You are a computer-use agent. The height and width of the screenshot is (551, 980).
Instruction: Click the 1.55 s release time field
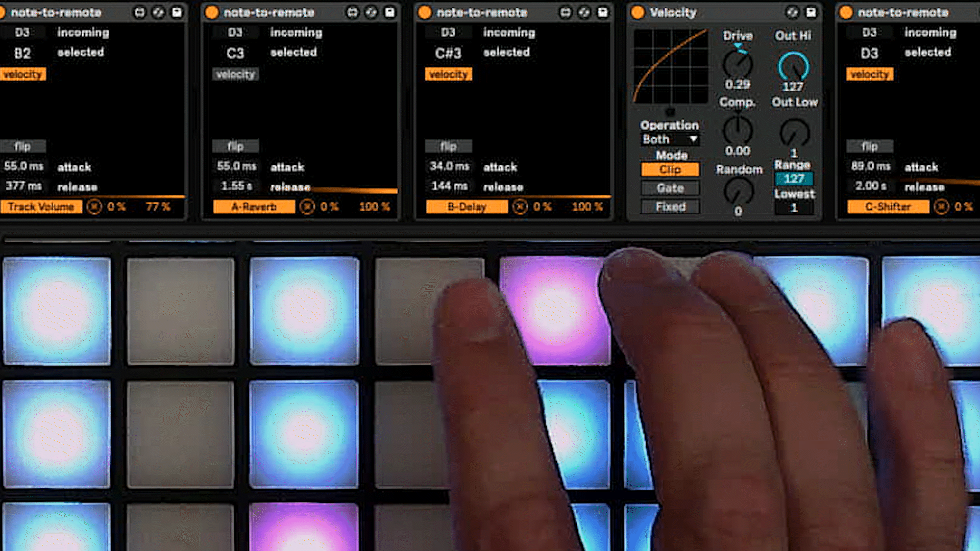click(236, 186)
